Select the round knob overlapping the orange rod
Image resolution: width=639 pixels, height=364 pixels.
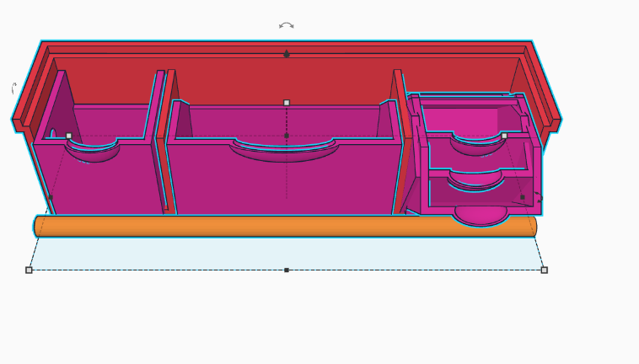481,216
